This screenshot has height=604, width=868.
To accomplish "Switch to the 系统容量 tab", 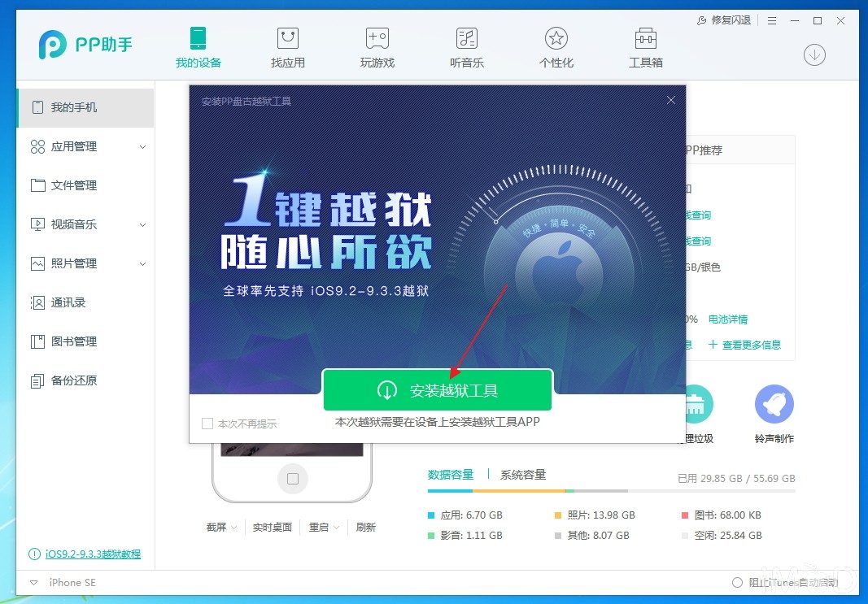I will click(523, 475).
